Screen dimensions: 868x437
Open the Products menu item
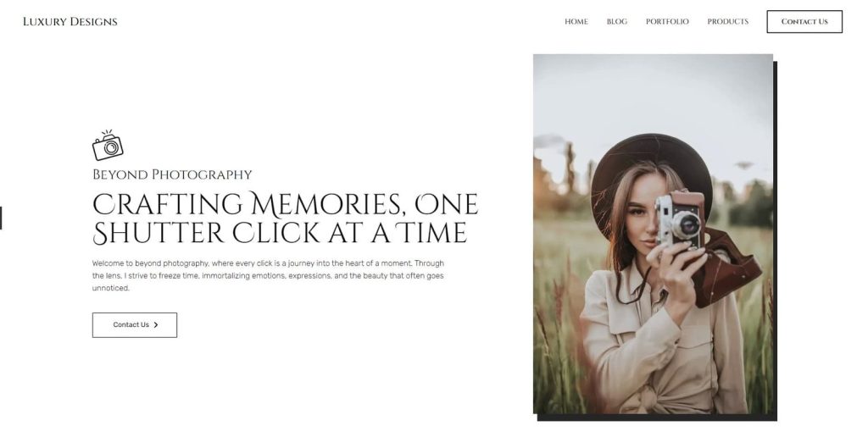coord(727,21)
